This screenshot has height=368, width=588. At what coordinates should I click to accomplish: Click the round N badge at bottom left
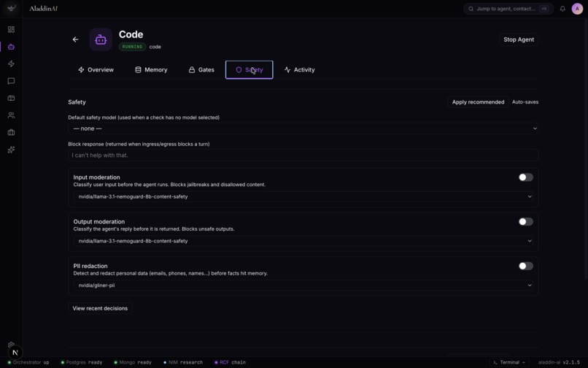coord(15,352)
